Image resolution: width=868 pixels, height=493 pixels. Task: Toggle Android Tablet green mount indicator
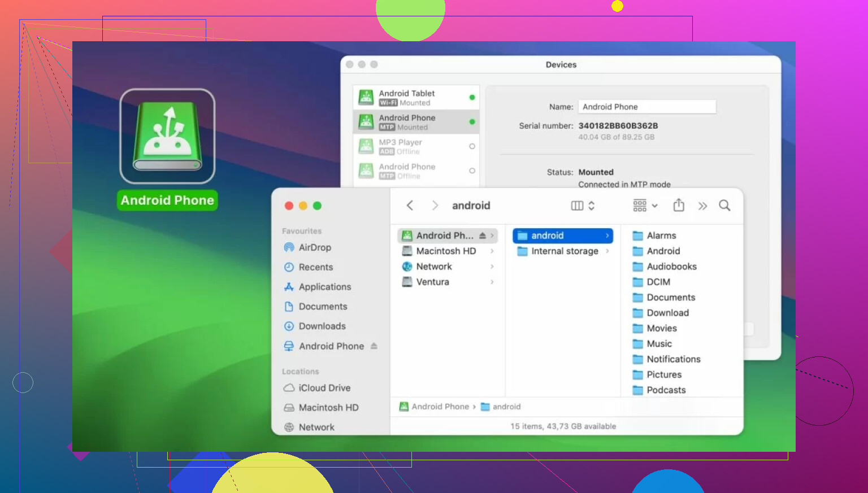[472, 97]
